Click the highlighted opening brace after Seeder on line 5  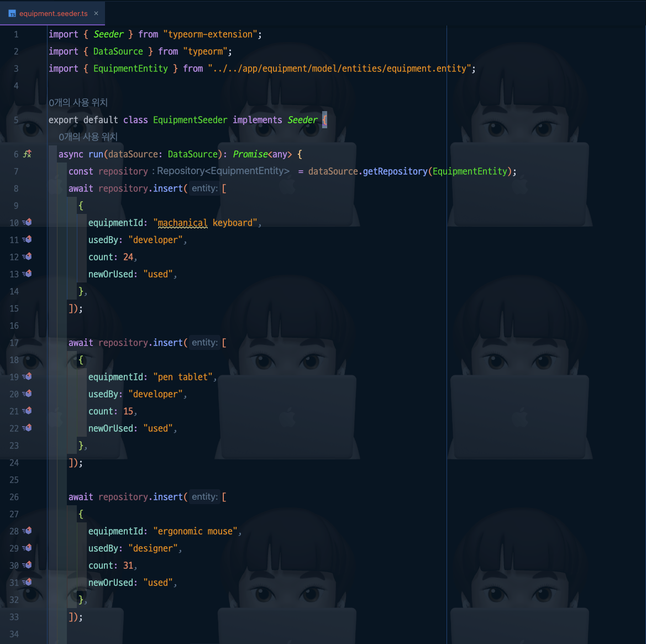[x=324, y=120]
